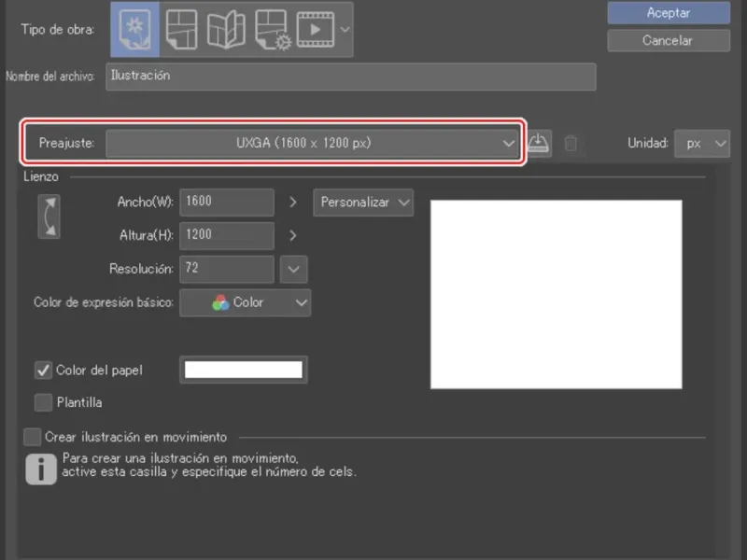Open the Ancho slider arrow
Viewport: 747px width, 560px height.
point(293,203)
